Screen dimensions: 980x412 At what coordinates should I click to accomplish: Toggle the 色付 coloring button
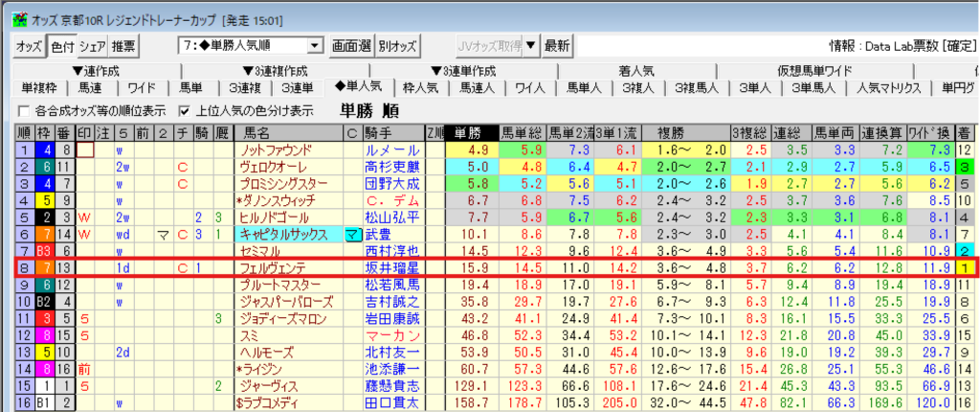coord(61,45)
